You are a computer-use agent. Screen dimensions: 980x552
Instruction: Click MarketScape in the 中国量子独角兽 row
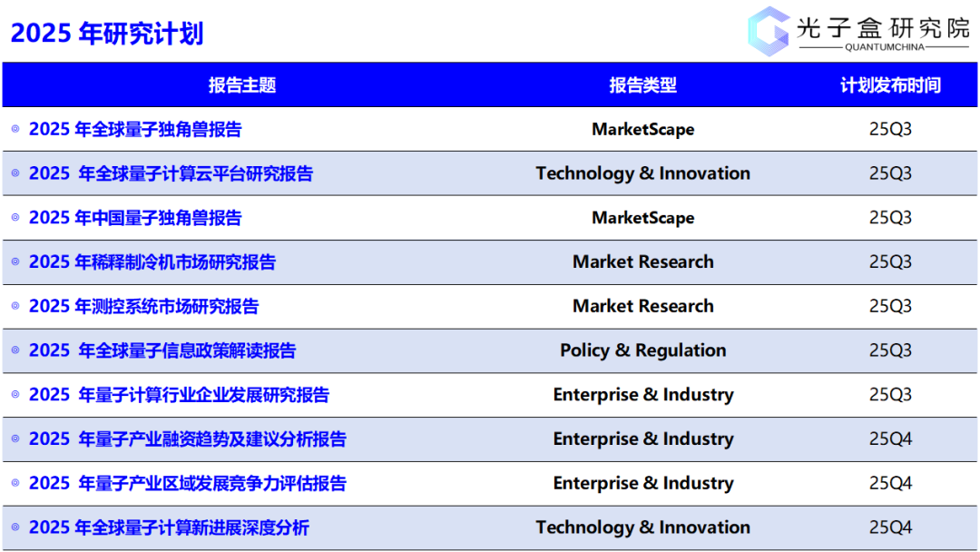(x=643, y=218)
